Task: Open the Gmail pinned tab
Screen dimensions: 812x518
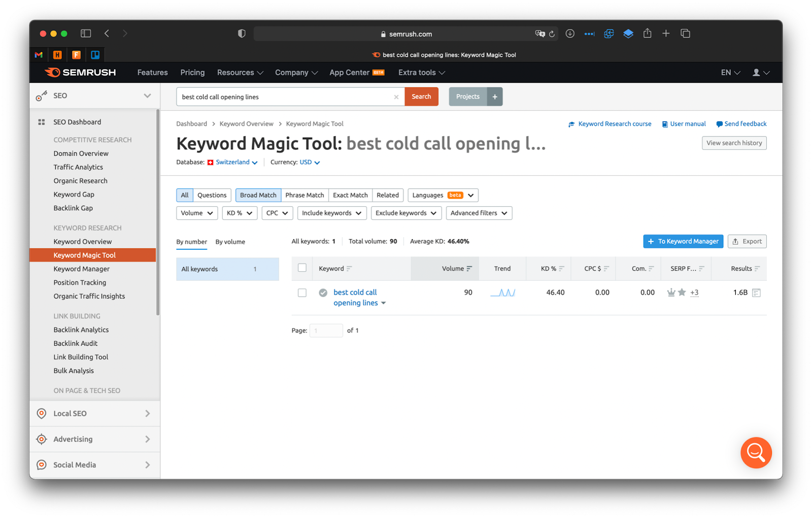Action: point(39,55)
